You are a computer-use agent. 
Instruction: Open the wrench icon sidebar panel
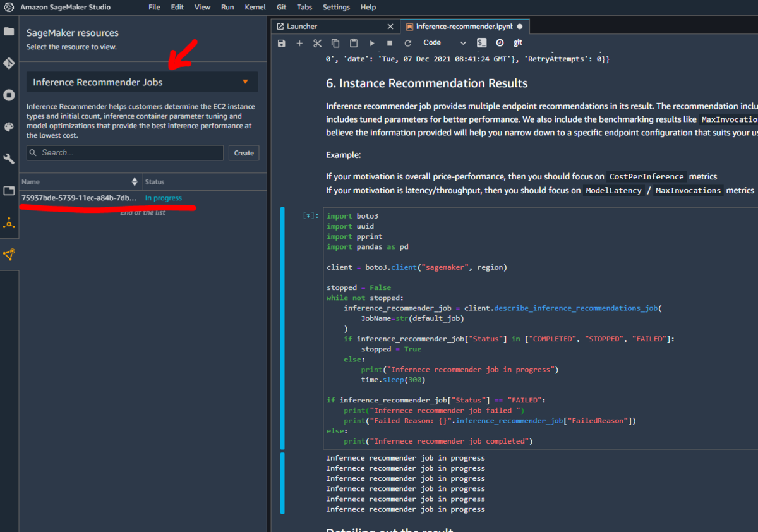(x=9, y=159)
